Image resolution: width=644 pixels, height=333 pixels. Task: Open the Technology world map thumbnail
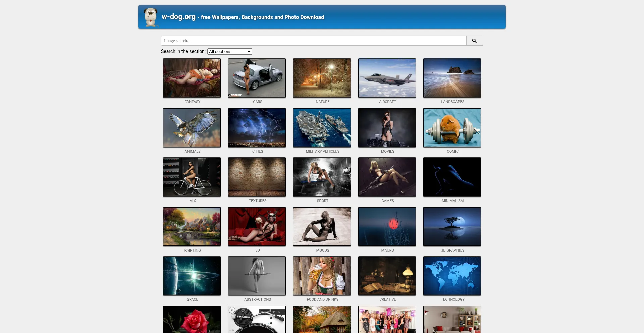(x=452, y=276)
